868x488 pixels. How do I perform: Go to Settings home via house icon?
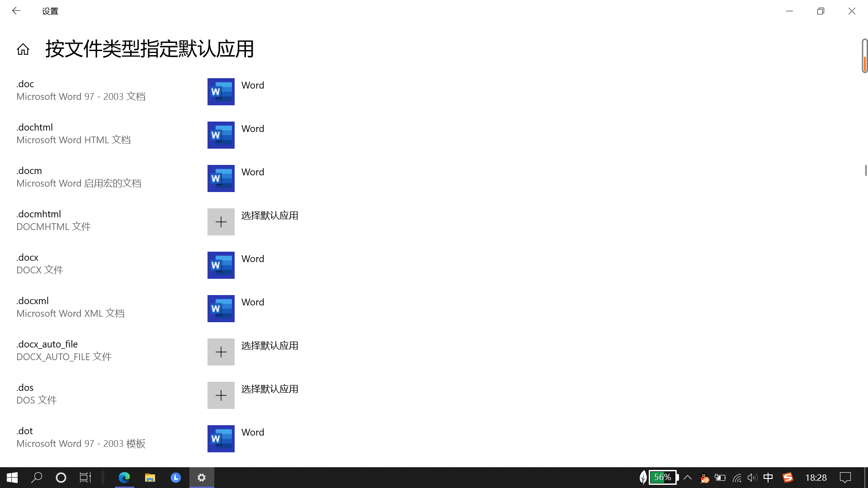[23, 49]
